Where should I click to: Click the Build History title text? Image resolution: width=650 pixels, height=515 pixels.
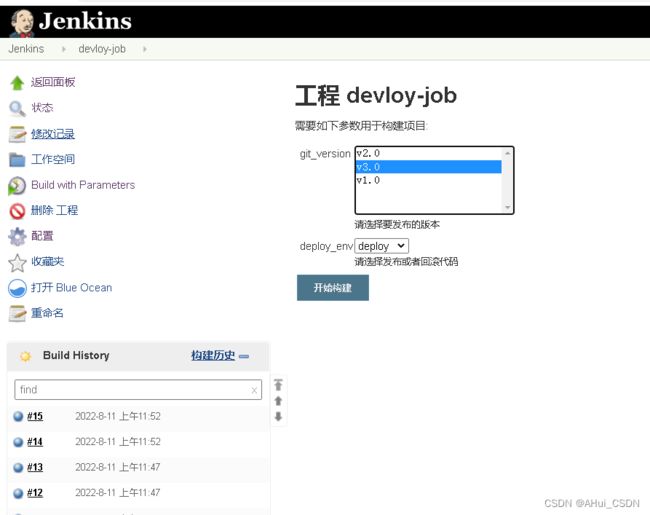point(76,355)
